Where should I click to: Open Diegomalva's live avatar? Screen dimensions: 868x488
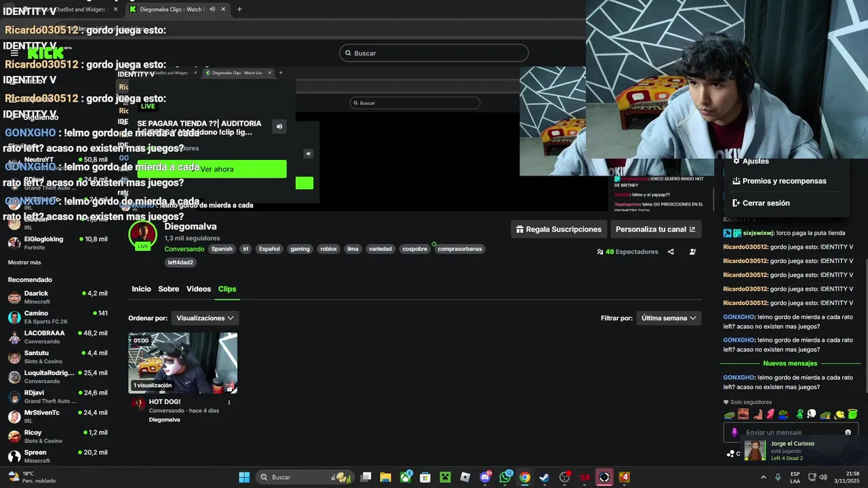point(142,235)
